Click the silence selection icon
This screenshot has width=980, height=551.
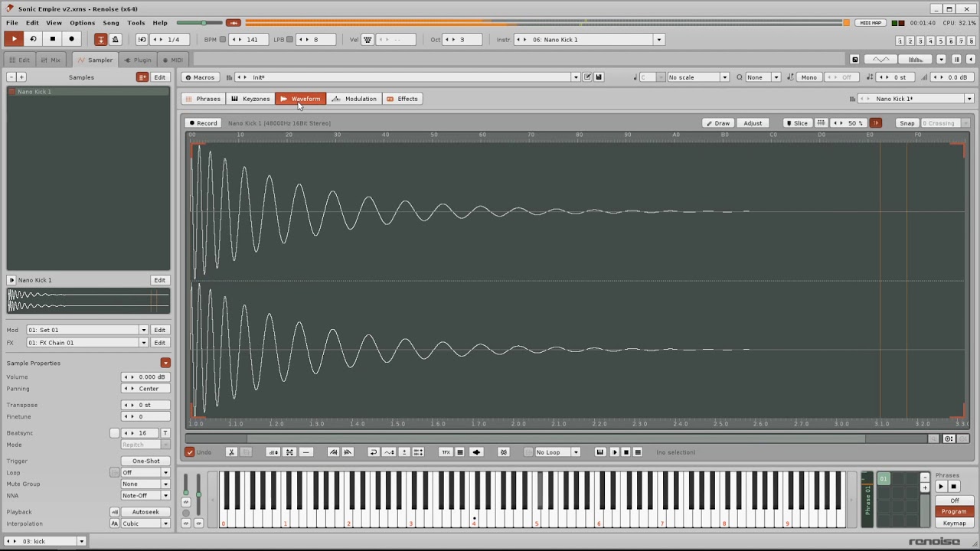(x=306, y=452)
